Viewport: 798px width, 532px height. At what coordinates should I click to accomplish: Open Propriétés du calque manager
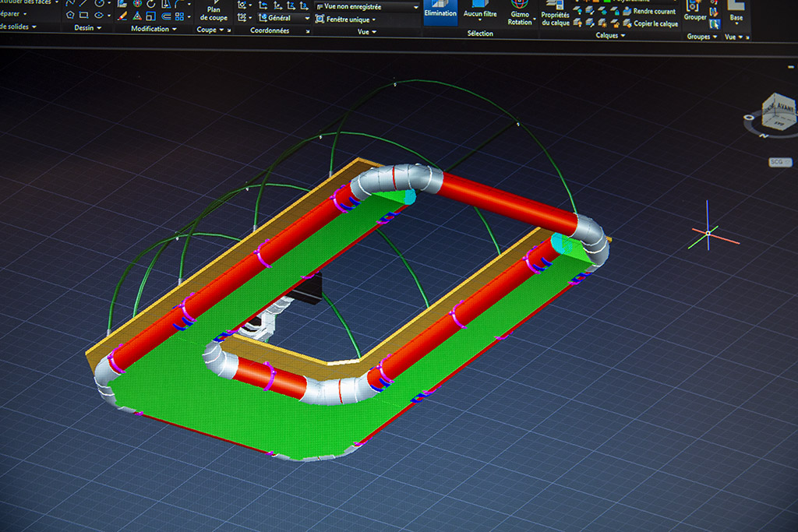[x=555, y=13]
